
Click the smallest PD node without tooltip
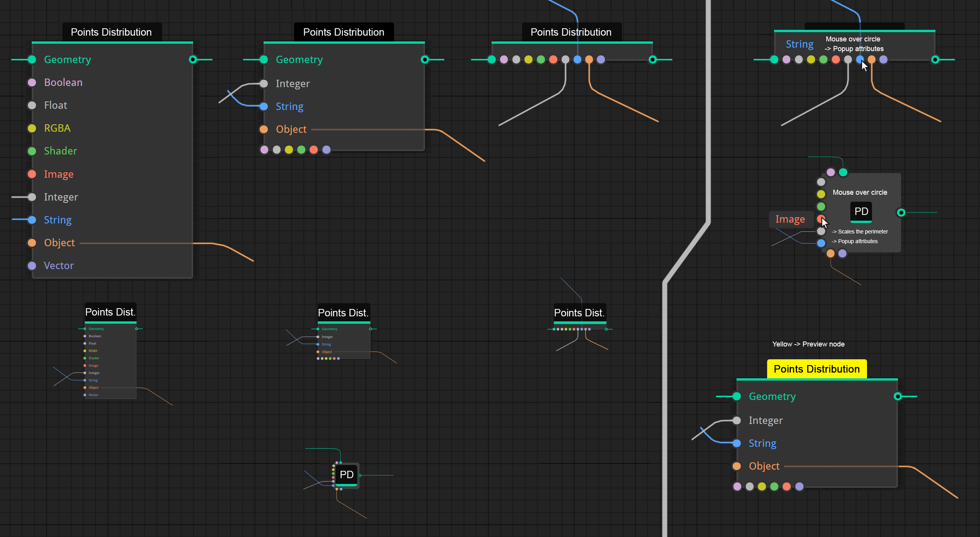click(347, 475)
